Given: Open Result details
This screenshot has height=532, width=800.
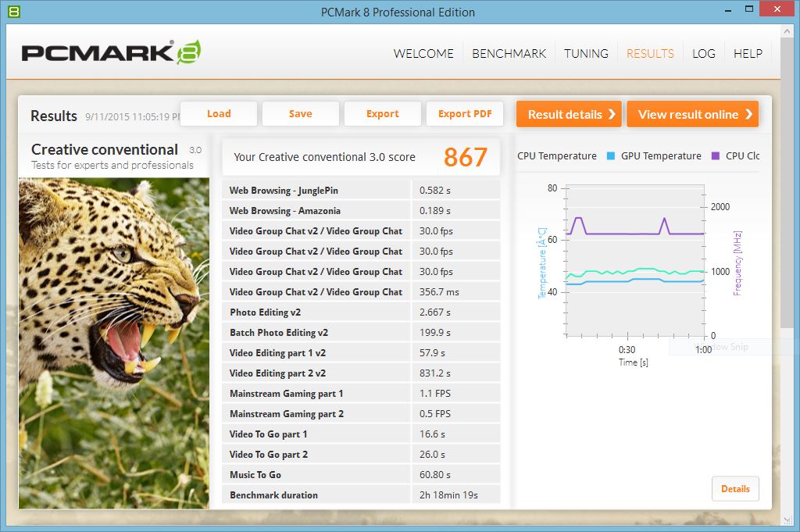Looking at the screenshot, I should (x=569, y=114).
